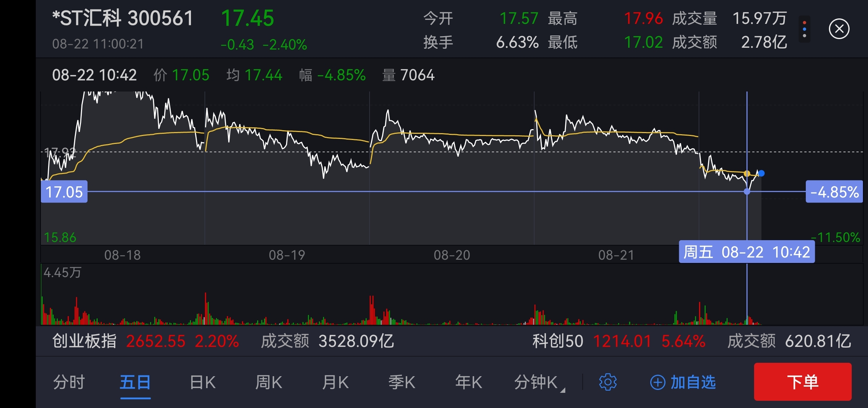Click the 最高 17.96 high value

[643, 18]
